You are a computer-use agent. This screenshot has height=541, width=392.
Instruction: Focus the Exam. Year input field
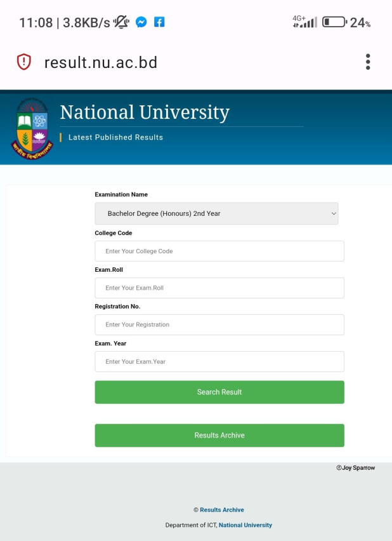click(x=219, y=361)
